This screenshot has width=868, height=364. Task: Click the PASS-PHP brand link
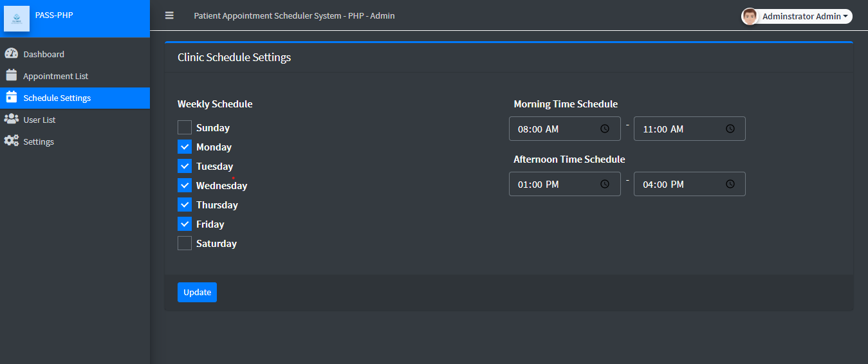(54, 15)
